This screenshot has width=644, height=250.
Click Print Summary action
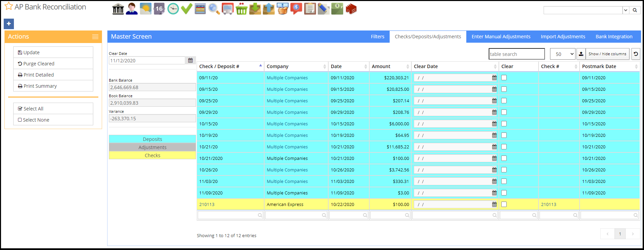tap(53, 86)
